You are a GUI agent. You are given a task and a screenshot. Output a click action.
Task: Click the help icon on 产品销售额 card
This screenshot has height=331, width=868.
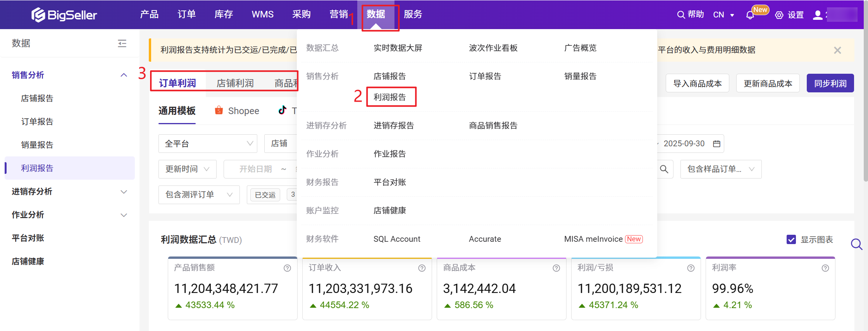point(287,268)
